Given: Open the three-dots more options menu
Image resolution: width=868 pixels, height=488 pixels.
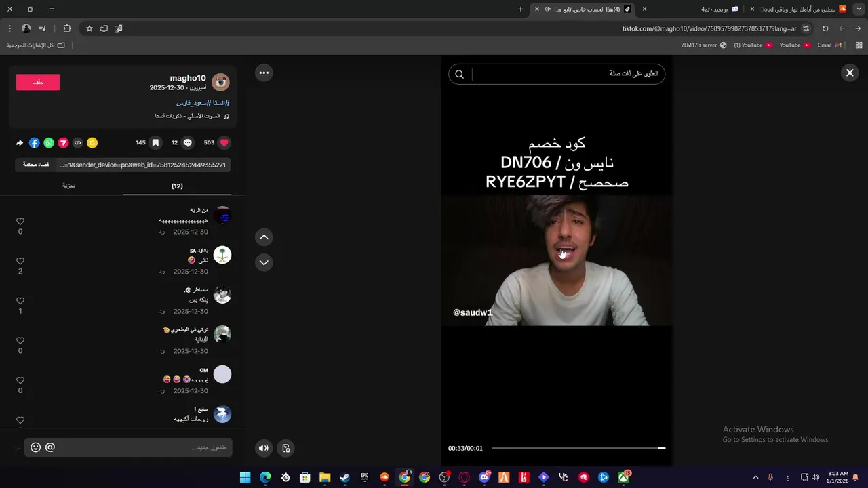Looking at the screenshot, I should (x=264, y=73).
